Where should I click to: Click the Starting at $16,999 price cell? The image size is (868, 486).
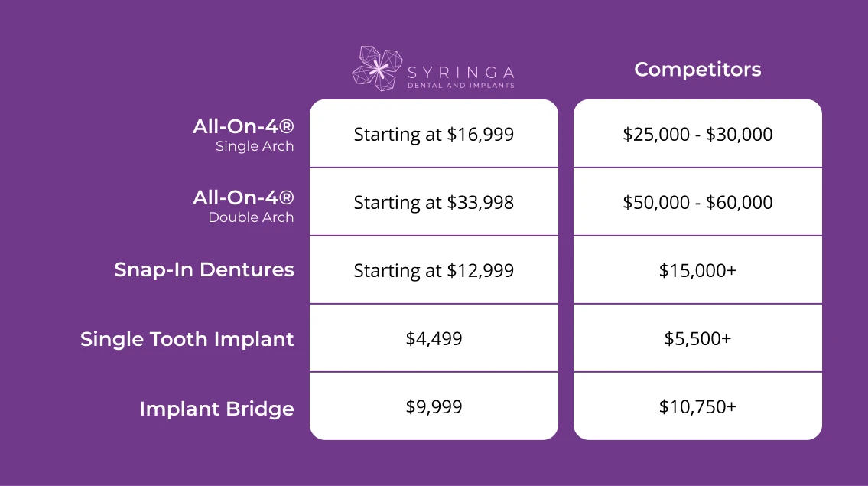434,135
